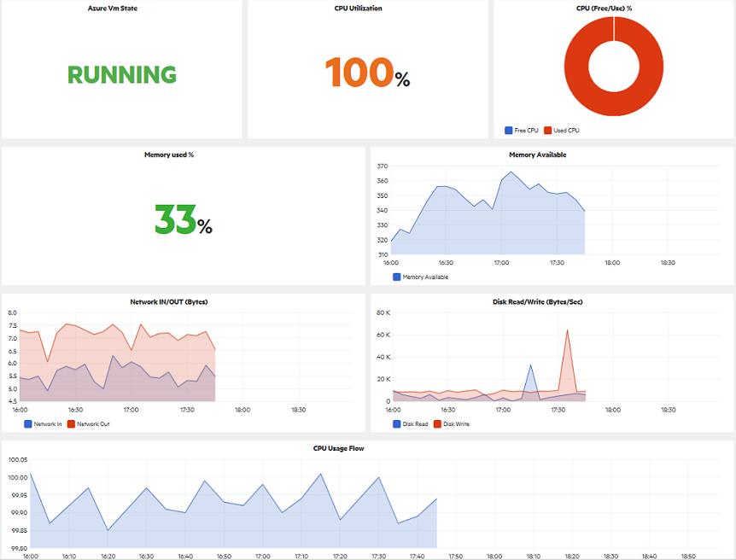Image resolution: width=736 pixels, height=560 pixels.
Task: Toggle the Network In legend swatch
Action: tap(27, 424)
